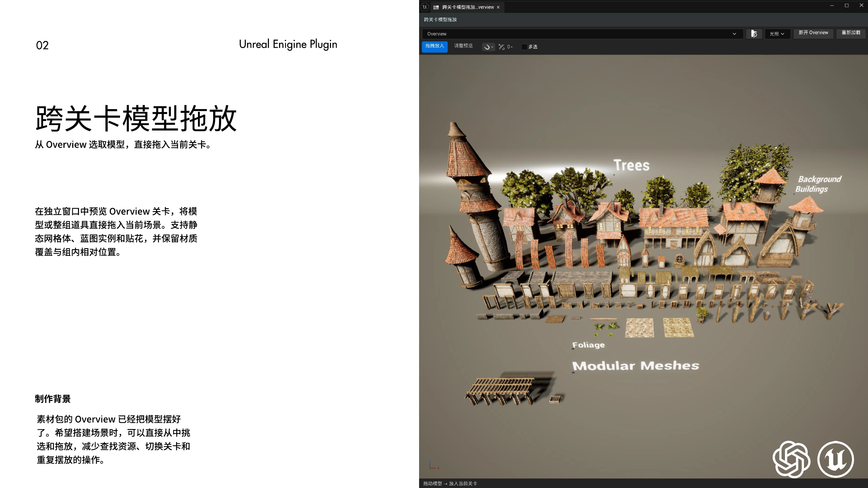This screenshot has height=488, width=868.
Task: Click the 拖动模型 → 放入当前关卡 status text
Action: (x=450, y=484)
